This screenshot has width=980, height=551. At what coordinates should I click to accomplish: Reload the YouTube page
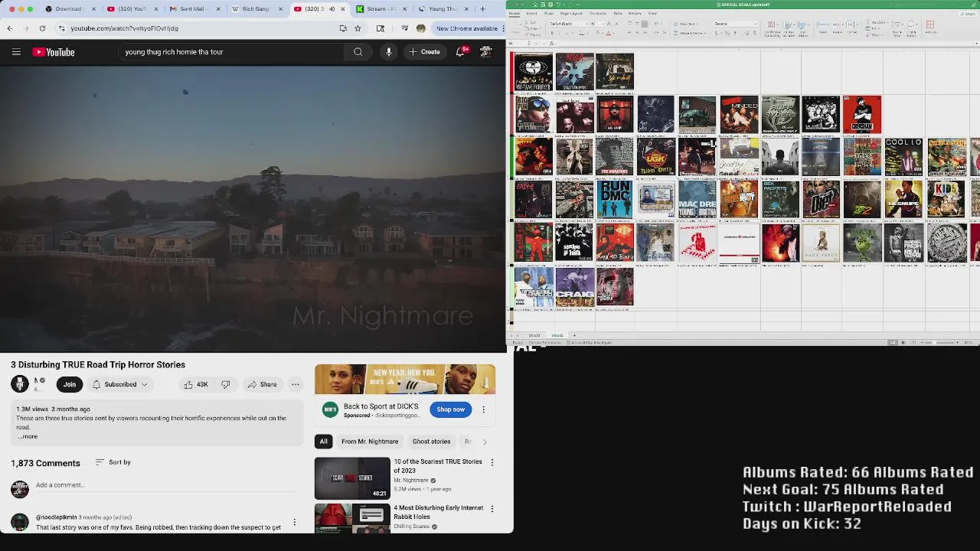[42, 28]
